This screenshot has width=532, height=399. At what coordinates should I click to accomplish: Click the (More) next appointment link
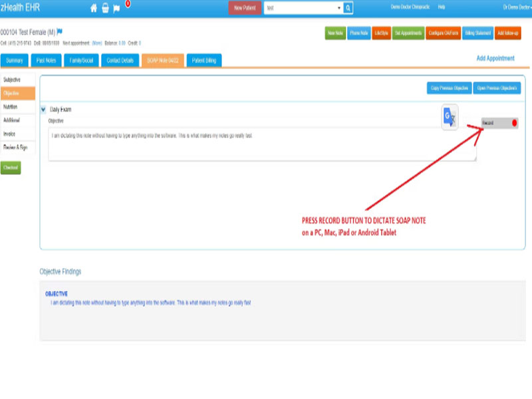97,43
